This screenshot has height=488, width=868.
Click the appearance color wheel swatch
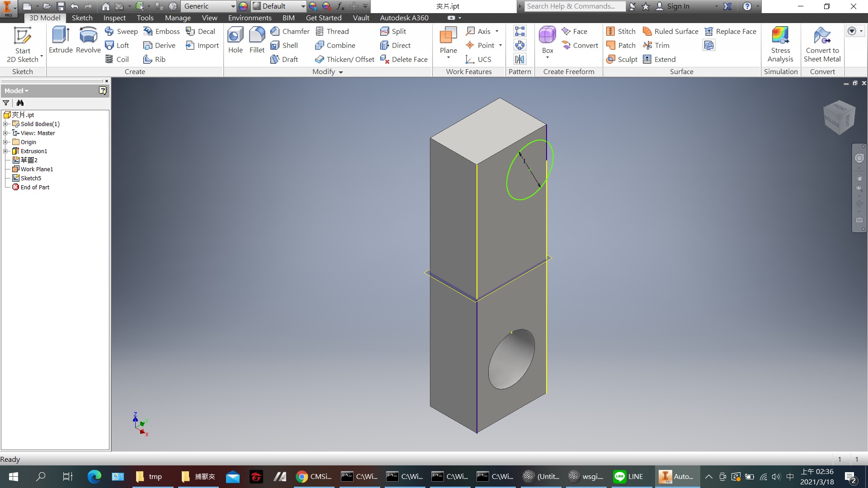coord(243,6)
